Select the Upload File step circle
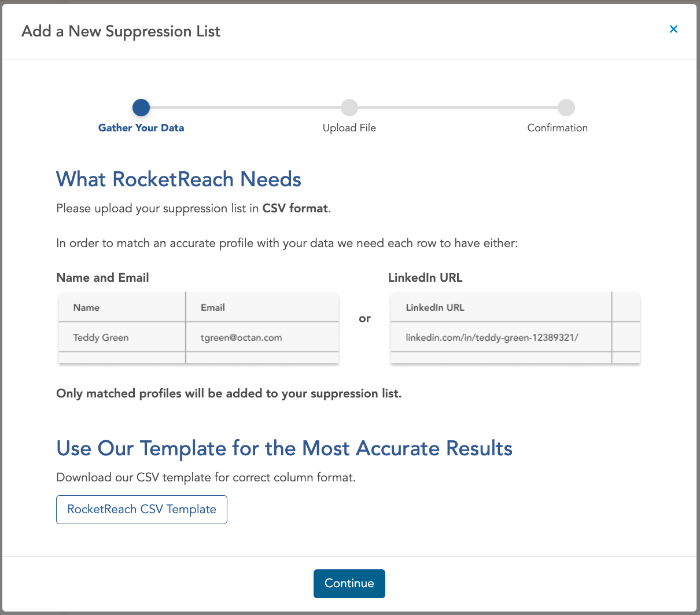 [349, 108]
